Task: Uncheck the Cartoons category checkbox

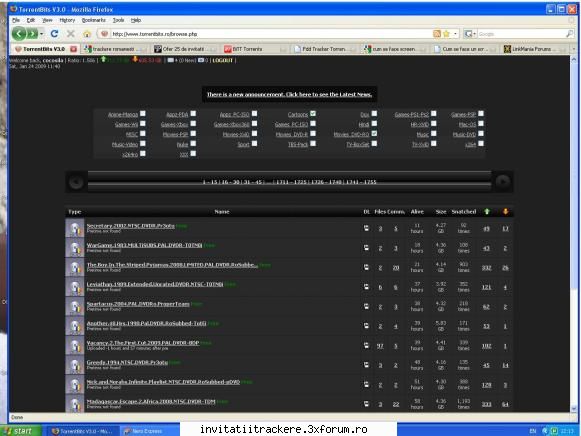Action: (313, 114)
